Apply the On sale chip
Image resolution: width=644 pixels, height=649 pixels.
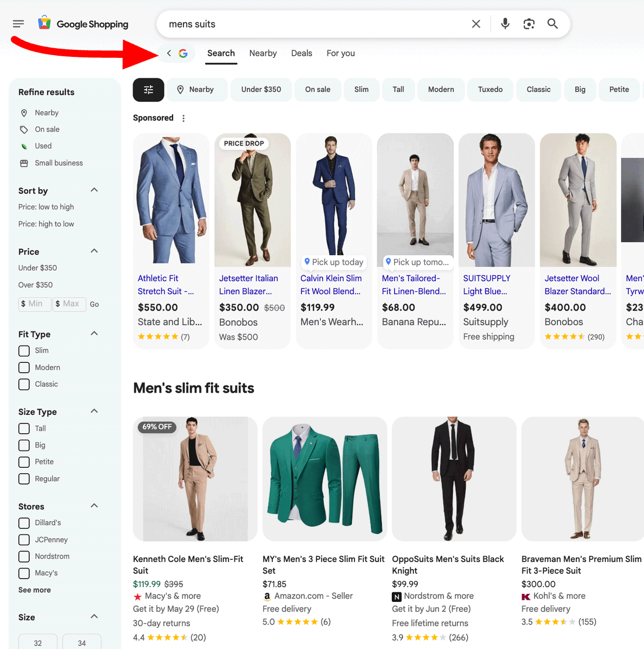click(318, 90)
